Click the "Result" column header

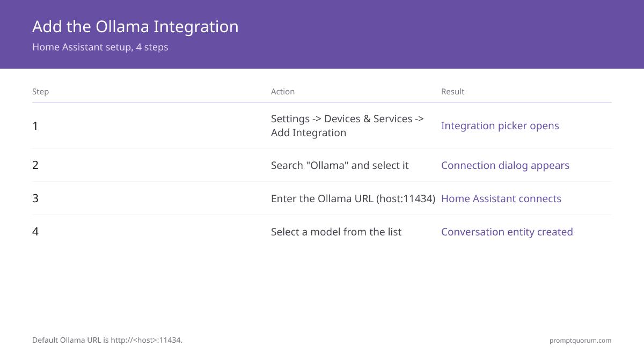tap(453, 92)
